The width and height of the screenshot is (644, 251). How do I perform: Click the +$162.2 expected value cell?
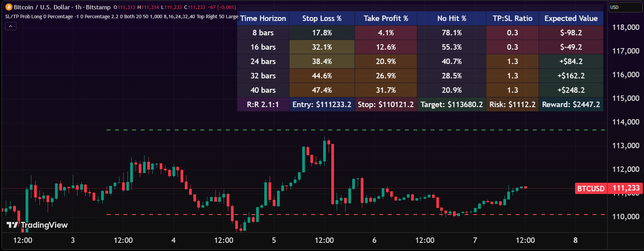pyautogui.click(x=571, y=76)
